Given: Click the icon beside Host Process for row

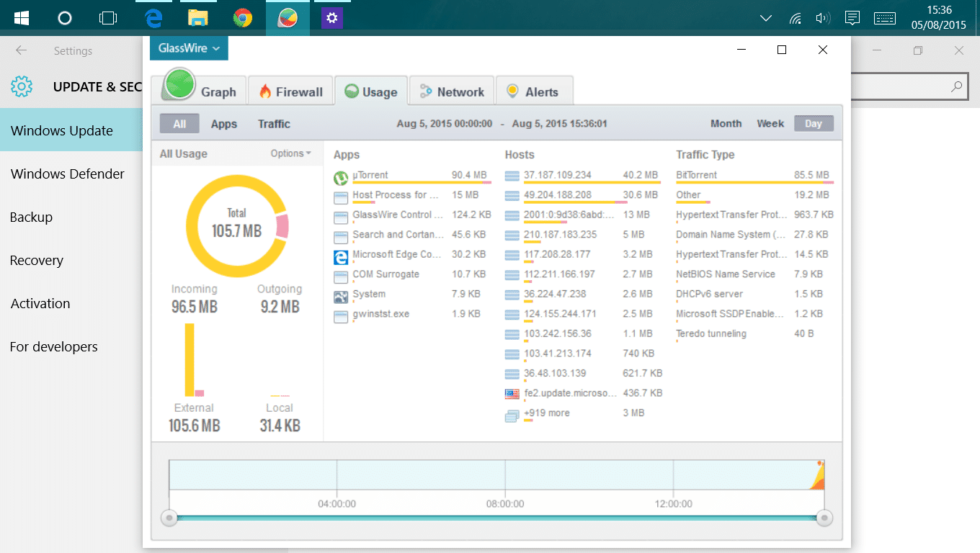Looking at the screenshot, I should click(341, 198).
